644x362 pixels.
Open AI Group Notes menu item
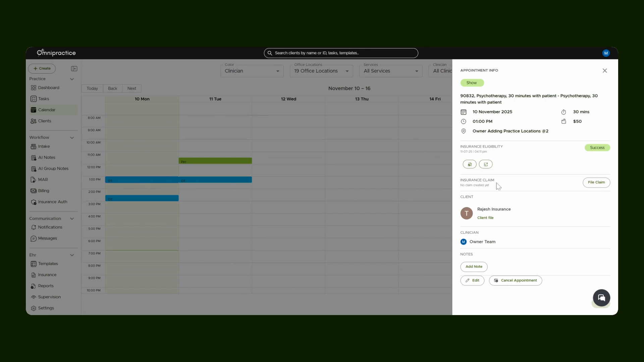pyautogui.click(x=53, y=169)
